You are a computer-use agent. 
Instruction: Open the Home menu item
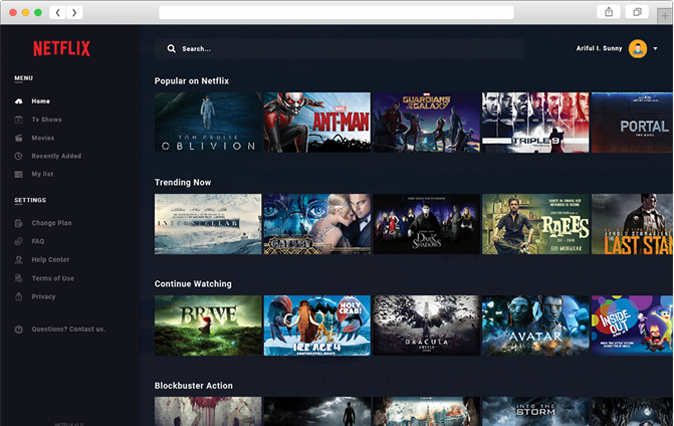click(x=40, y=101)
